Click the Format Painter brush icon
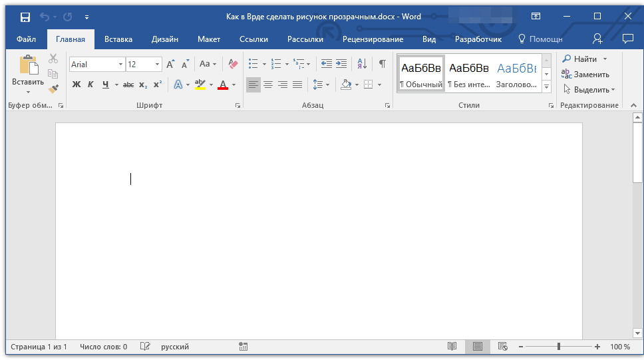The height and width of the screenshot is (360, 644). pyautogui.click(x=53, y=89)
